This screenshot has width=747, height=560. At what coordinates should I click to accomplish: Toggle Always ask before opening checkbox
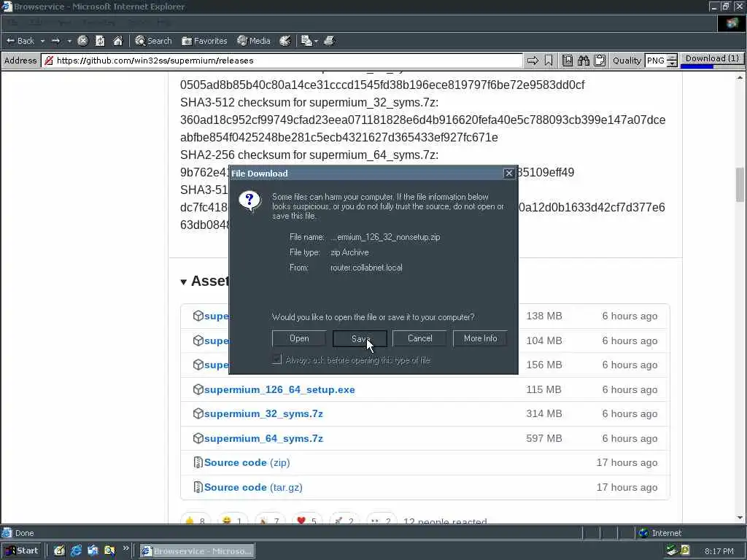276,359
